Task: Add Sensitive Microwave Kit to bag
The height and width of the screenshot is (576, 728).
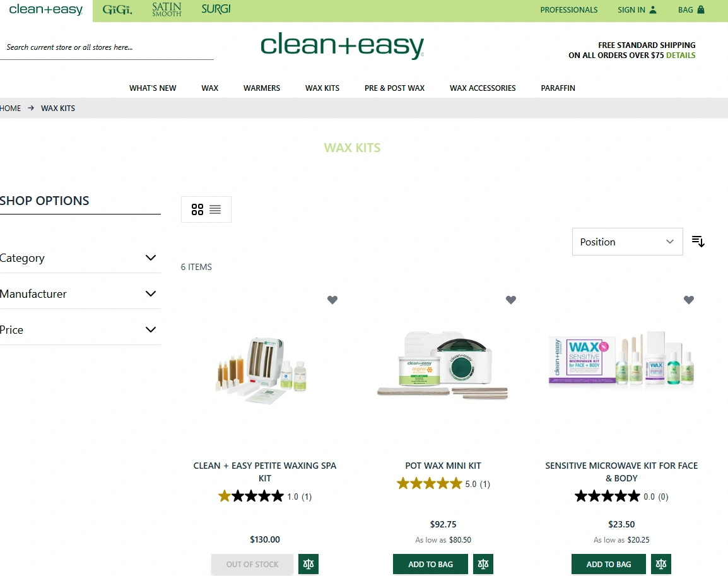Action: click(608, 564)
